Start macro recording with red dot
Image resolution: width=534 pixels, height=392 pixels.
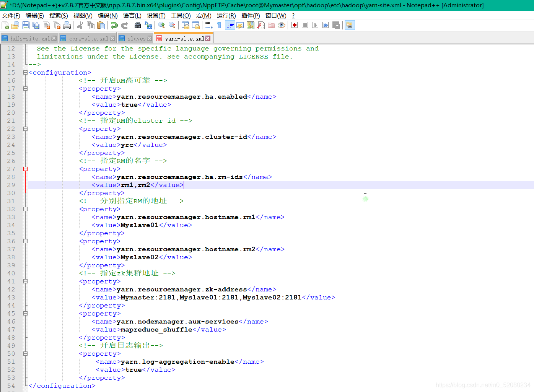coord(295,25)
